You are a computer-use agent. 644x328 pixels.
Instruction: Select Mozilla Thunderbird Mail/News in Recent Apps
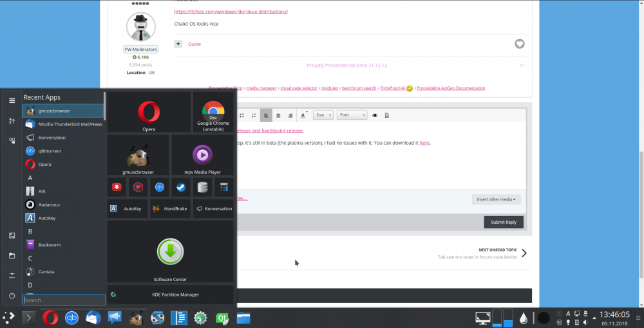[63, 124]
